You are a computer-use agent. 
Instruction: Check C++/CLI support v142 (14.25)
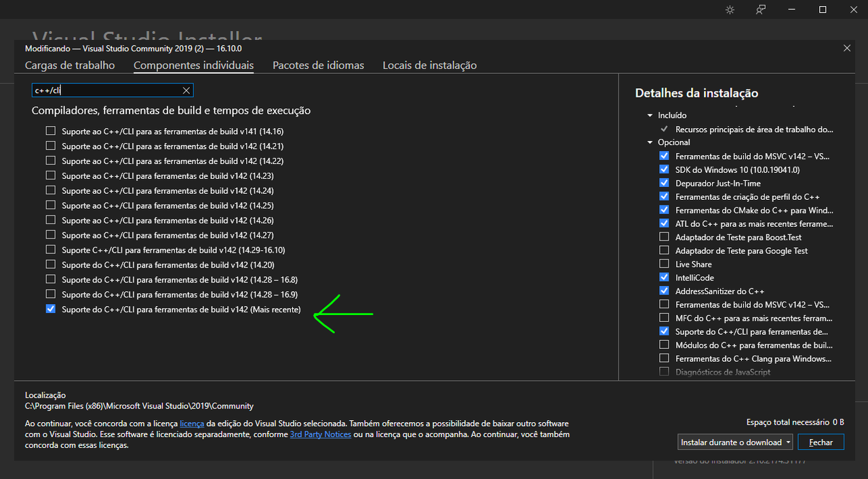[50, 205]
